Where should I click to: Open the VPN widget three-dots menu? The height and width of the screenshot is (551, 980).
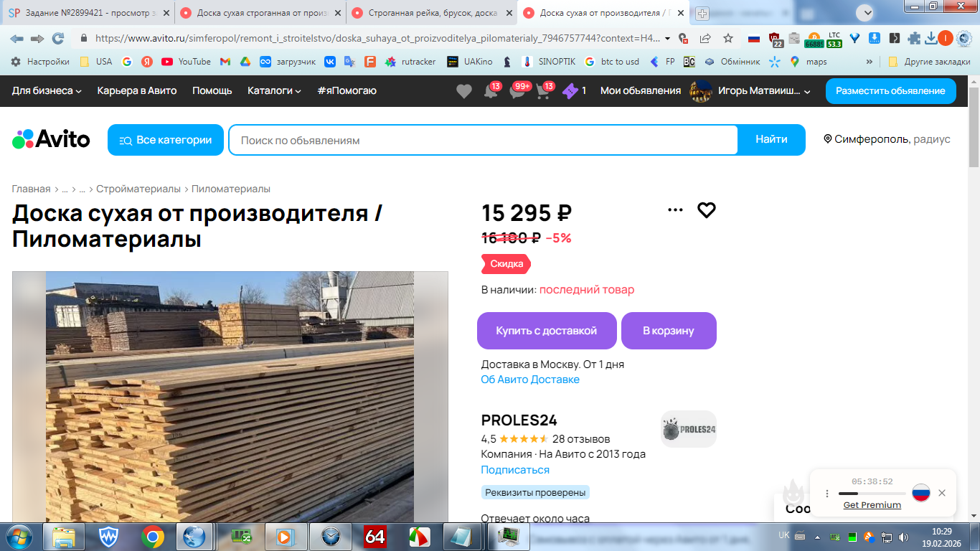point(826,494)
